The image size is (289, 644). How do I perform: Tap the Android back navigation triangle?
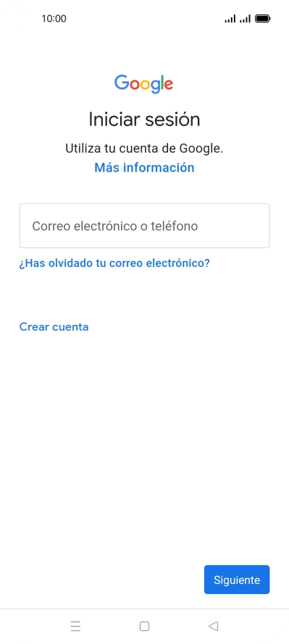[x=213, y=626]
